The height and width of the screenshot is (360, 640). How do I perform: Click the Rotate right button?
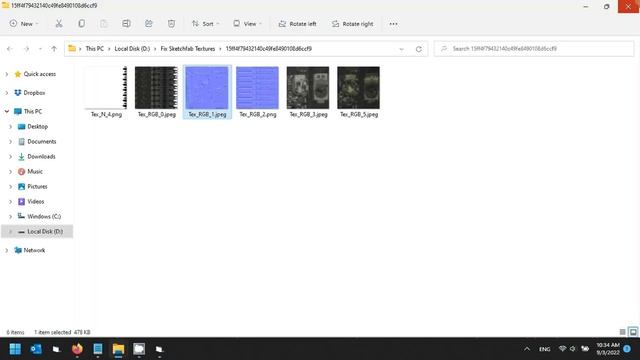click(353, 24)
